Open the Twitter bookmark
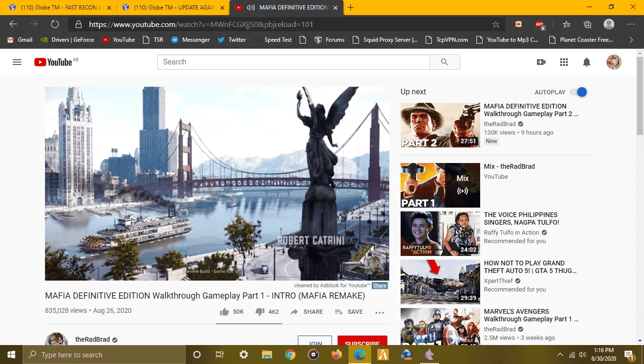This screenshot has height=364, width=644. [x=232, y=40]
